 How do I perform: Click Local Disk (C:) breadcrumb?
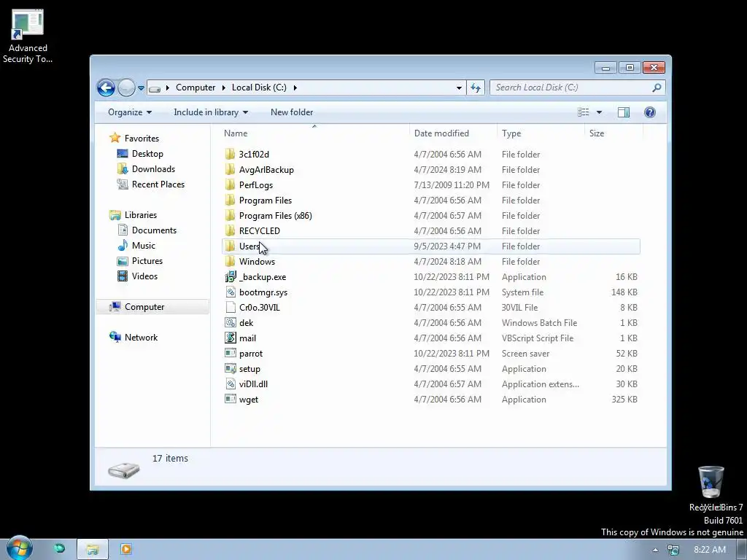click(259, 87)
